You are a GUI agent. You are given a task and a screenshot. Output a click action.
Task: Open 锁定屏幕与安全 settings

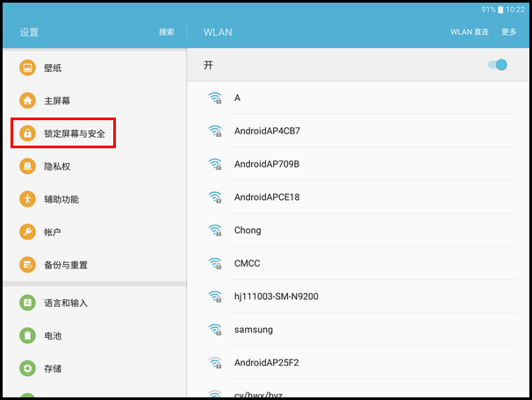pos(95,133)
